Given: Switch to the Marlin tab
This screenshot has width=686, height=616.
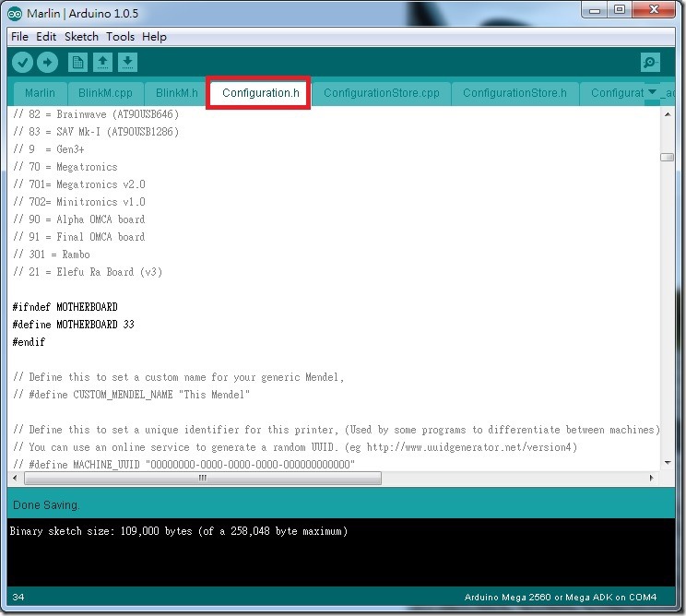Looking at the screenshot, I should 40,93.
